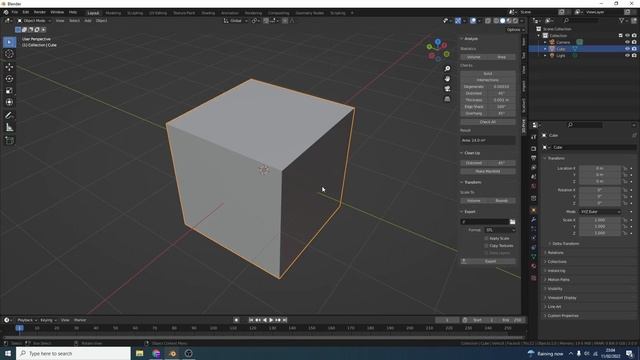640x360 pixels.
Task: Open rotation Mode XYZ Euler dropdown
Action: pyautogui.click(x=600, y=211)
